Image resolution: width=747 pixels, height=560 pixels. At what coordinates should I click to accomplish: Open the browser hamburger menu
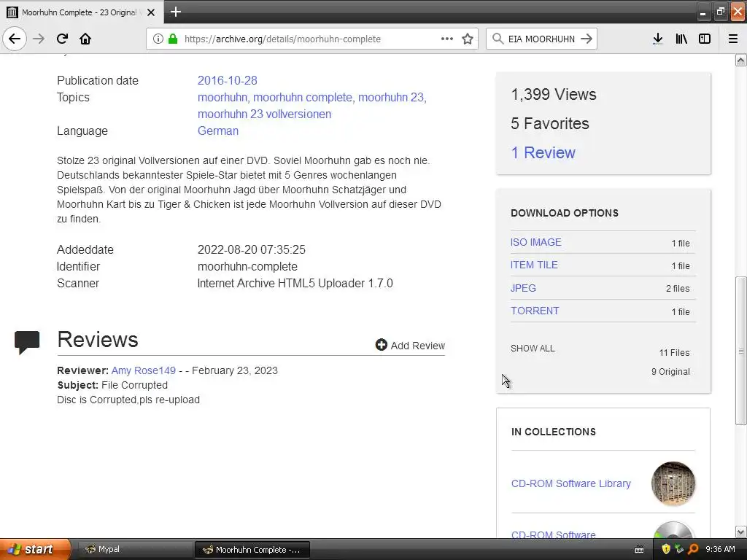coord(732,39)
